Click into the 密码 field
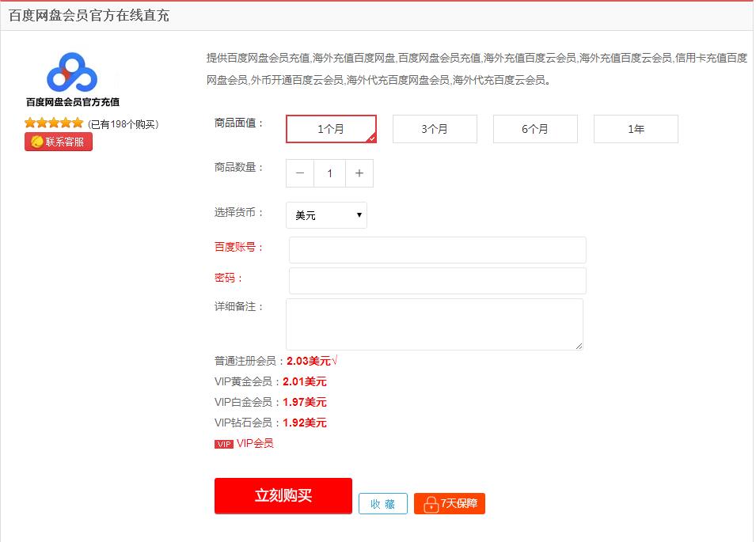 point(437,280)
